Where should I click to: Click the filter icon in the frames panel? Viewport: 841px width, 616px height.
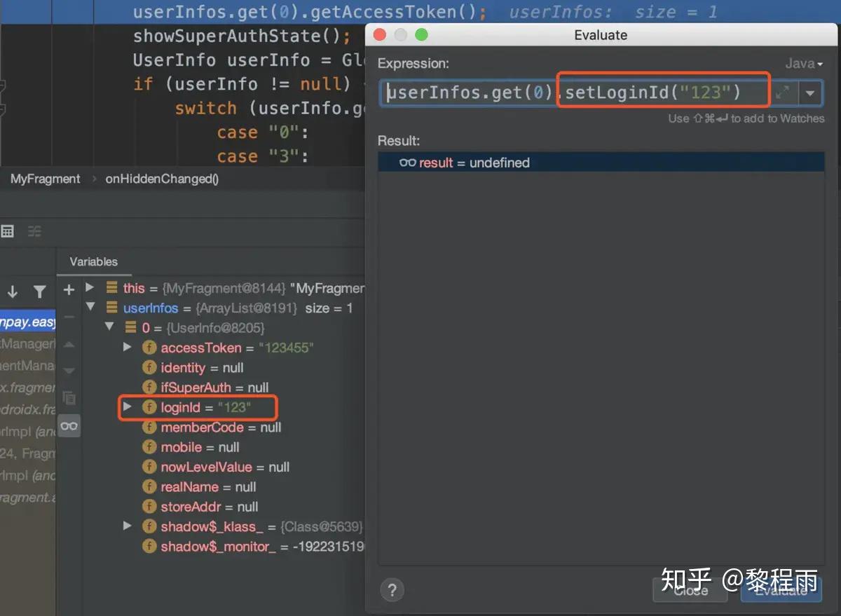pos(40,292)
